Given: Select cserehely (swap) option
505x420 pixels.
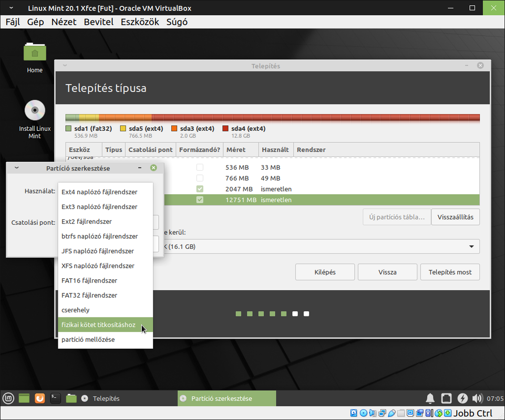Looking at the screenshot, I should [x=105, y=310].
